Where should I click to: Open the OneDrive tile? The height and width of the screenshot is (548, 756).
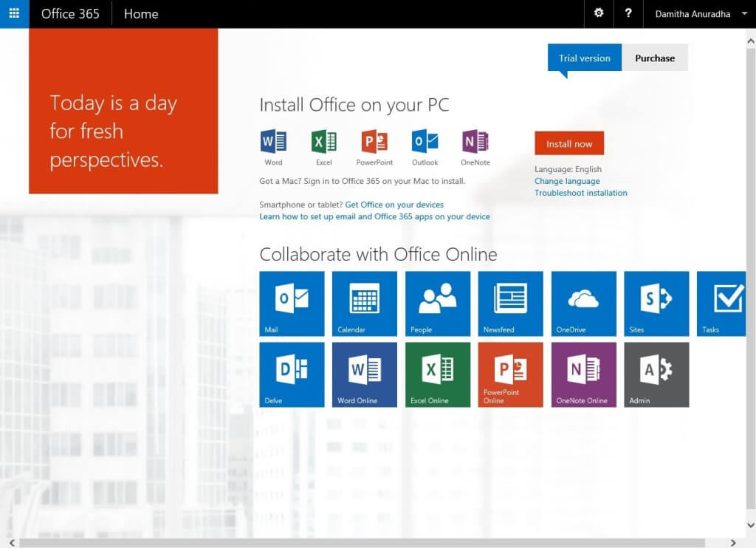[583, 304]
